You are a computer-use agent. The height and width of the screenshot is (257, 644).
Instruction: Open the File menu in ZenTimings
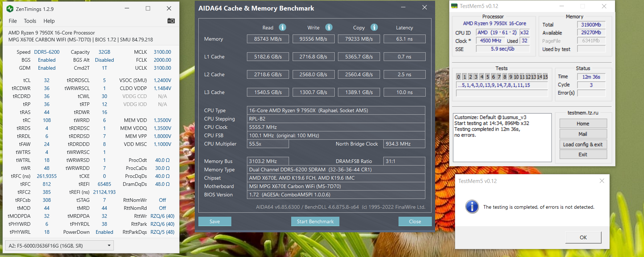[x=13, y=21]
